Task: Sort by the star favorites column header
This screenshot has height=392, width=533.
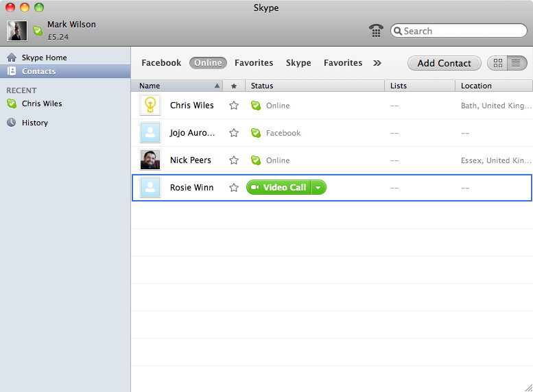Action: click(234, 86)
